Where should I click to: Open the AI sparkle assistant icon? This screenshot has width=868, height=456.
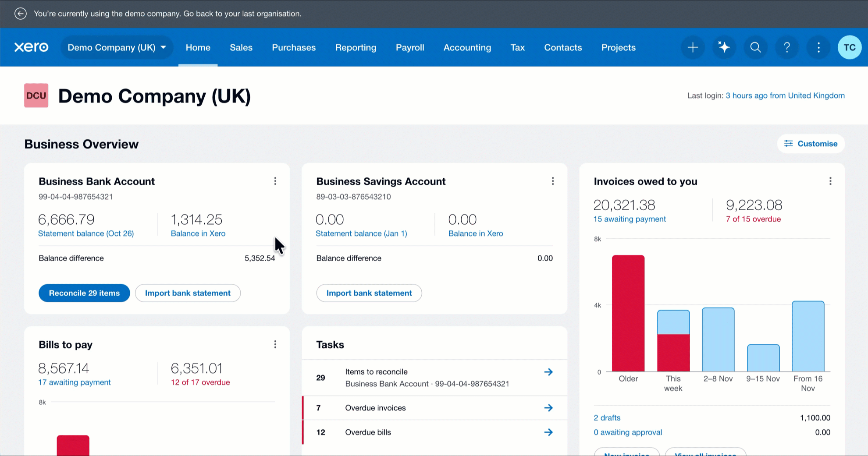(x=724, y=47)
